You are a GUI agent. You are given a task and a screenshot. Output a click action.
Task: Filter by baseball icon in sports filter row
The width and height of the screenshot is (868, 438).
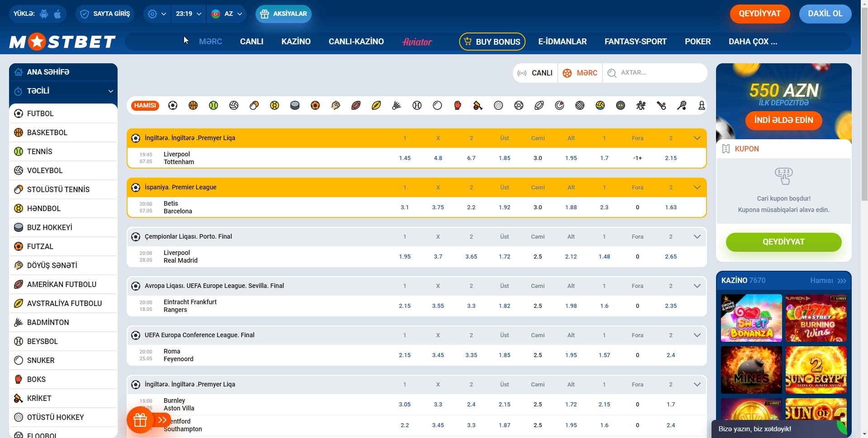pos(417,105)
